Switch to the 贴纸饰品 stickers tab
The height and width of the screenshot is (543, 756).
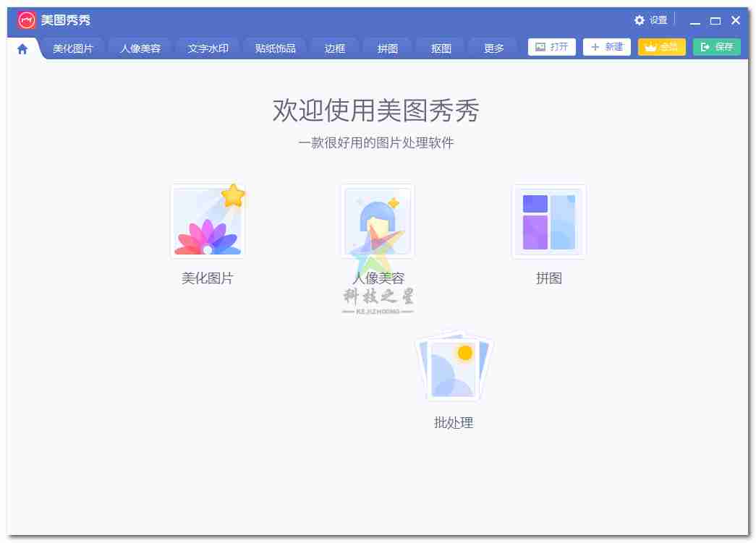[275, 48]
